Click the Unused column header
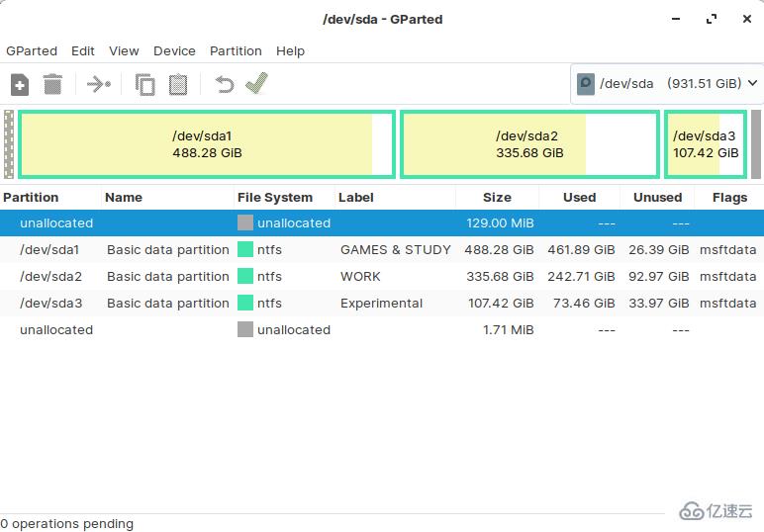The height and width of the screenshot is (532, 764). coord(657,198)
